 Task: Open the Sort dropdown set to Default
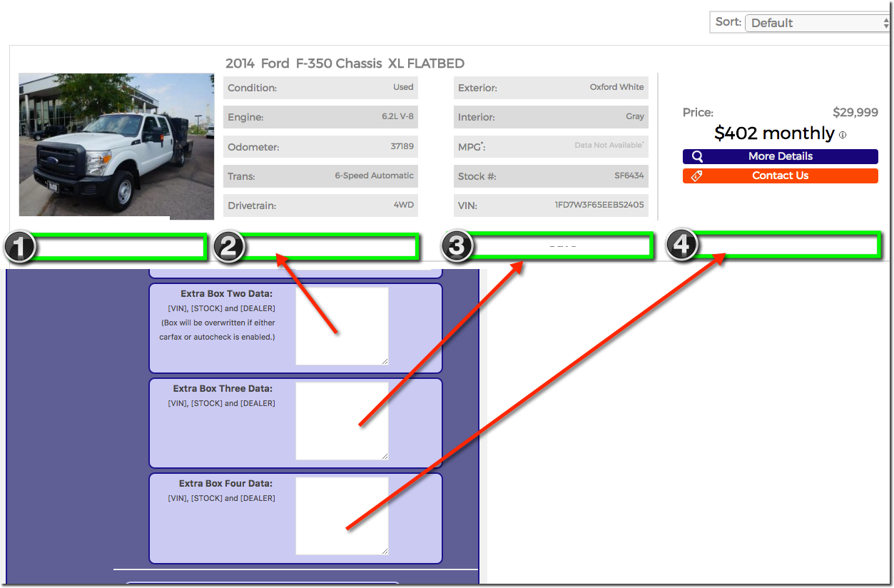pos(817,23)
